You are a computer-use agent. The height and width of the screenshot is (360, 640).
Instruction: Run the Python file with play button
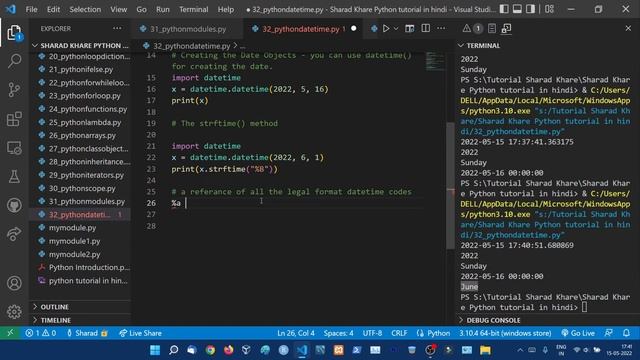click(x=386, y=29)
